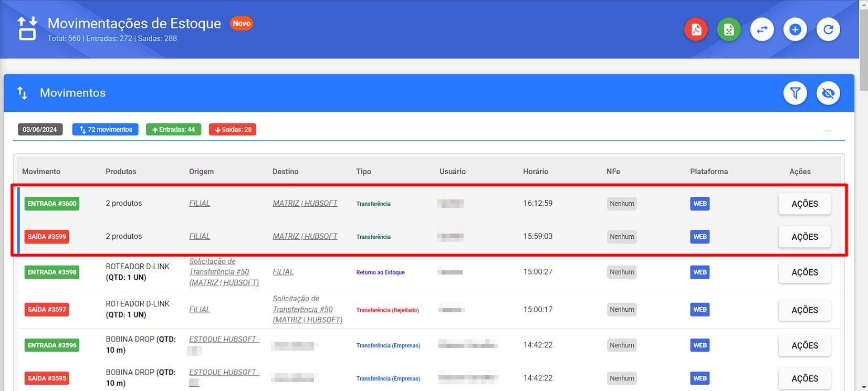Open movement SAÍDA #3595
The width and height of the screenshot is (868, 391).
[47, 378]
